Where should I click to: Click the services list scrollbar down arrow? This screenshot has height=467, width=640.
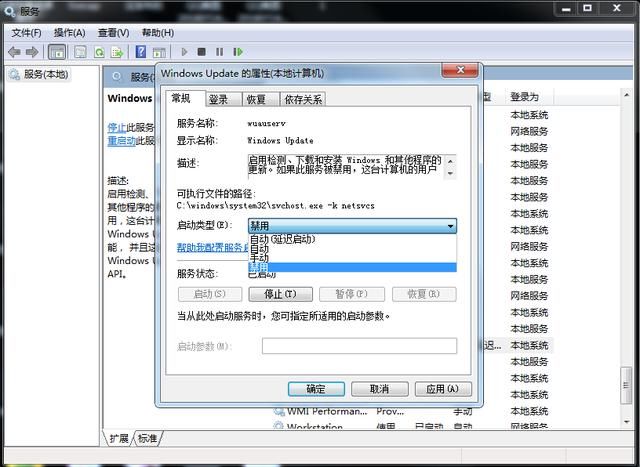pyautogui.click(x=627, y=421)
